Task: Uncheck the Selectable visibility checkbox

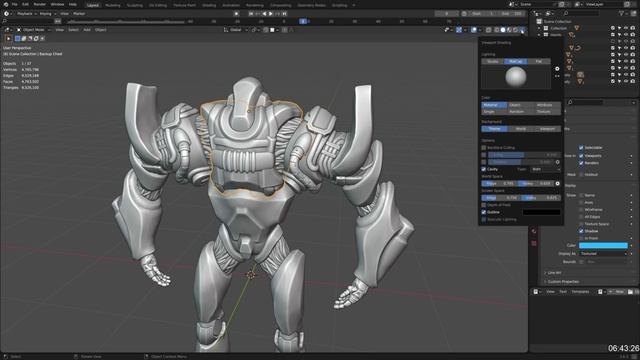Action: 581,148
